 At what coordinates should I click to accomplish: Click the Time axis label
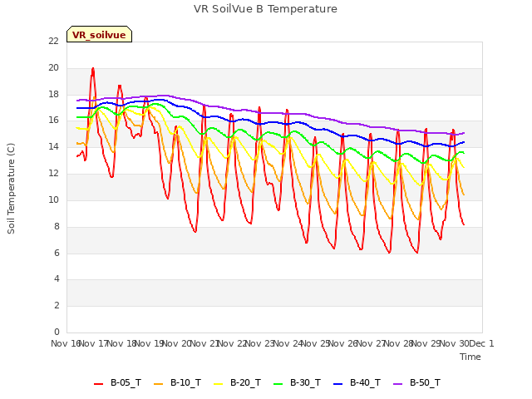point(470,357)
